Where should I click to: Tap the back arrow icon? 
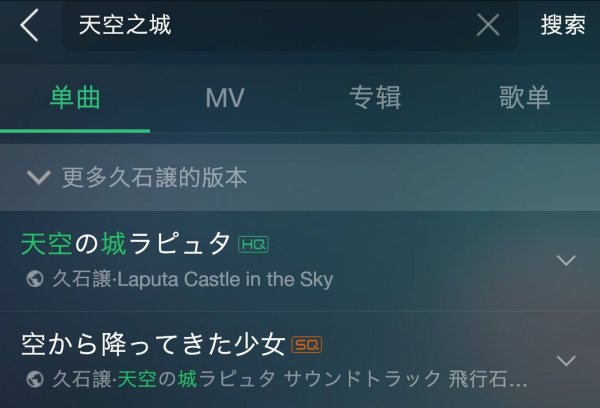point(29,25)
